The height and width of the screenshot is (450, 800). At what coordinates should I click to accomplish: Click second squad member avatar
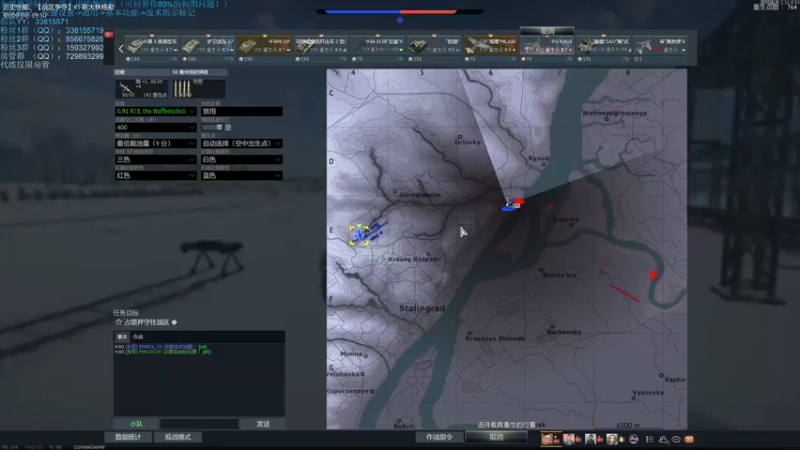pyautogui.click(x=568, y=439)
